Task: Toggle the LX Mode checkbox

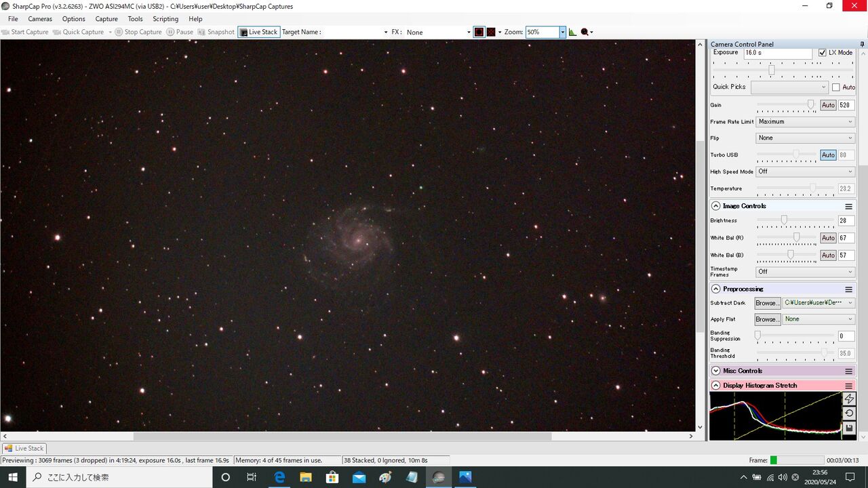Action: (823, 53)
